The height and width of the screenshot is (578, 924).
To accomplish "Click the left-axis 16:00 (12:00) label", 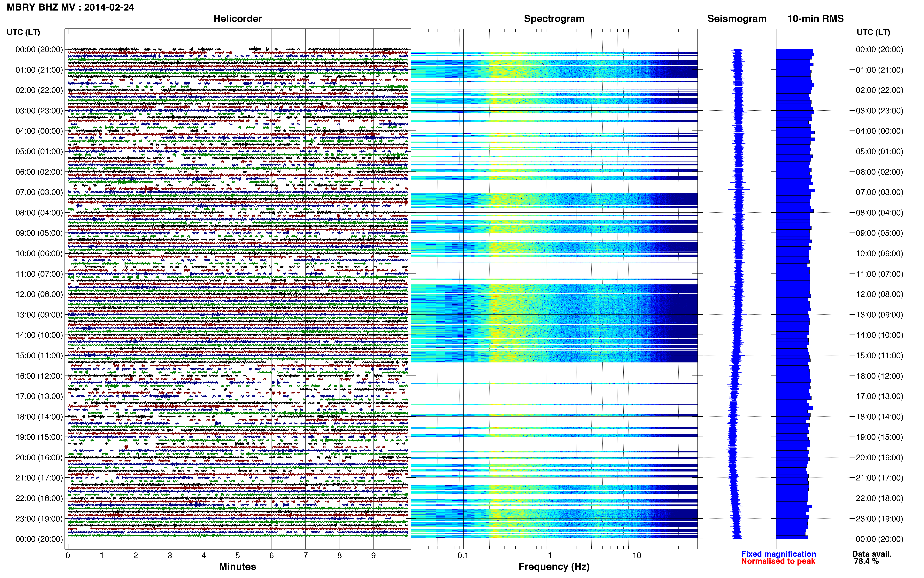I will (39, 376).
